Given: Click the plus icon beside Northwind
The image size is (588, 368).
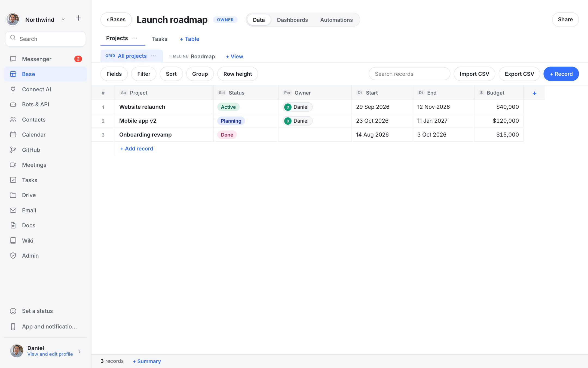Looking at the screenshot, I should coord(78,18).
